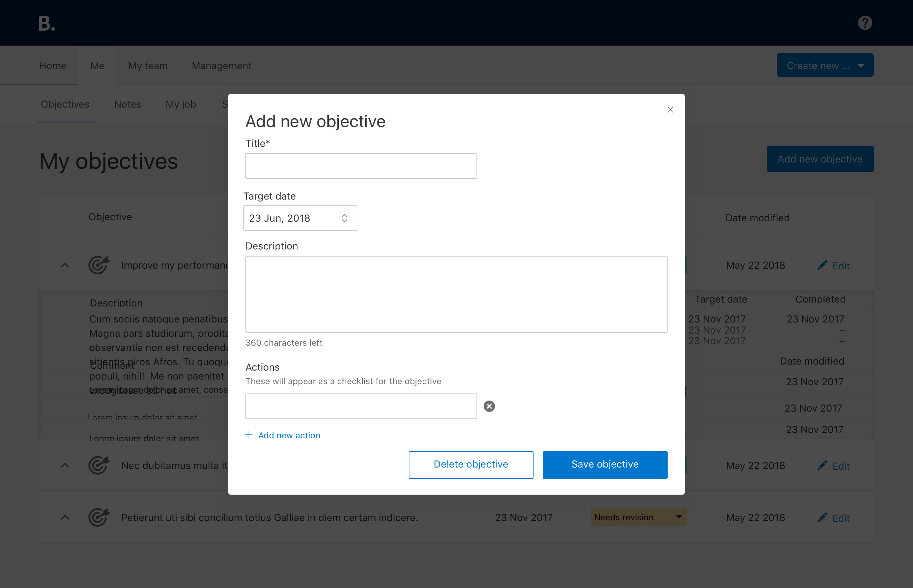Click the Date modified column header at top
Screen dimensions: 913x588
[x=757, y=218]
